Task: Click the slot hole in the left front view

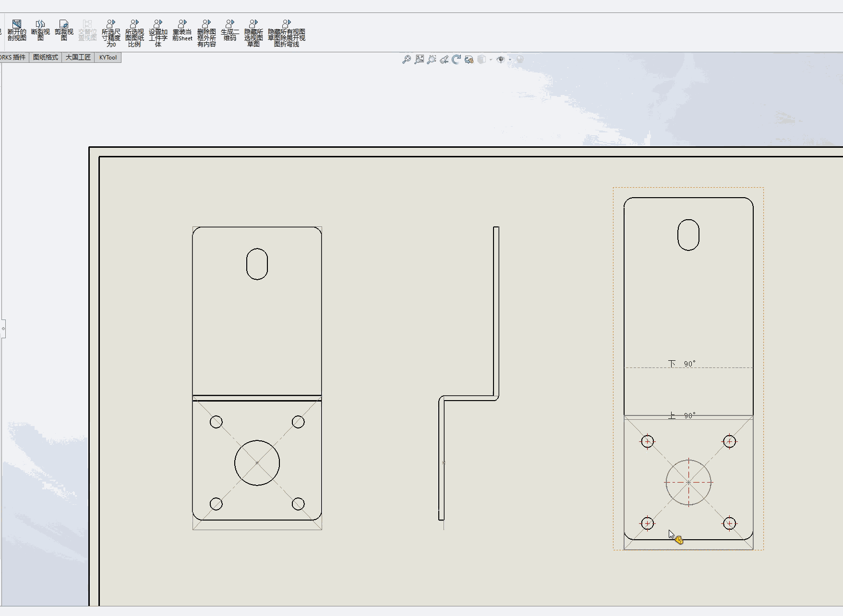Action: click(257, 264)
